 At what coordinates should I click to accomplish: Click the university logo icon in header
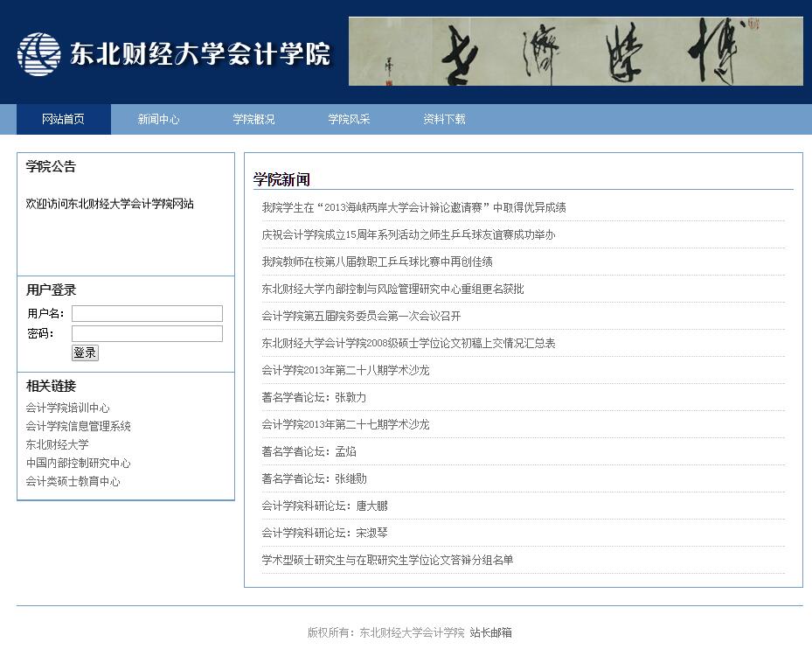[39, 54]
